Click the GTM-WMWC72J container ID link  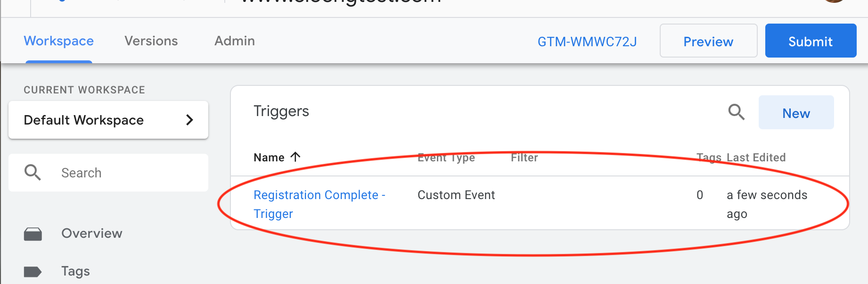(587, 42)
